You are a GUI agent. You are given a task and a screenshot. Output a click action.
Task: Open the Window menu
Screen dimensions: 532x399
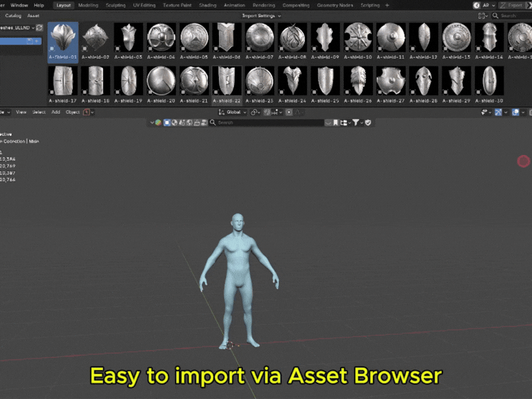19,5
